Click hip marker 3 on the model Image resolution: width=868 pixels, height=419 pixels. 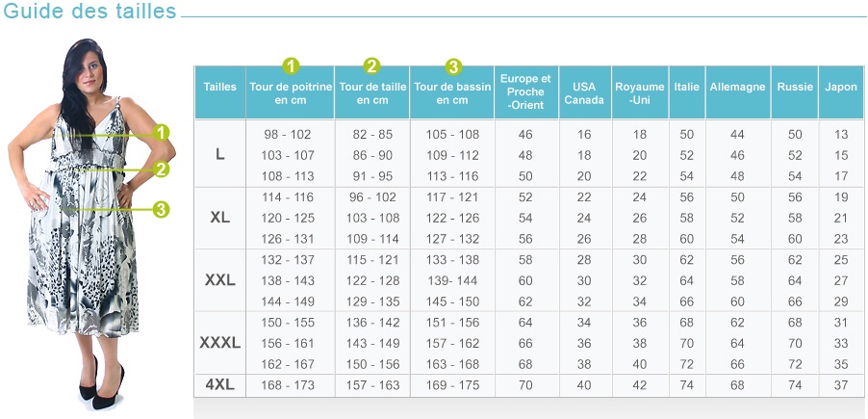coord(161,210)
